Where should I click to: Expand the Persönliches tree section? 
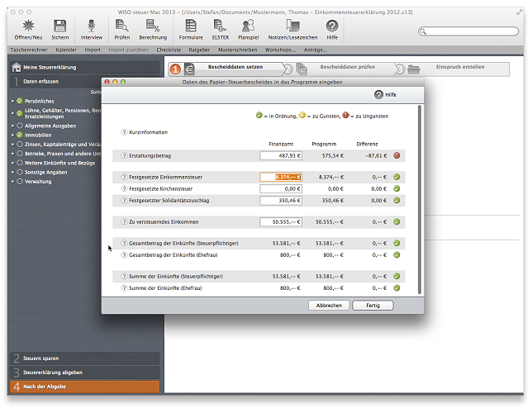[x=13, y=101]
